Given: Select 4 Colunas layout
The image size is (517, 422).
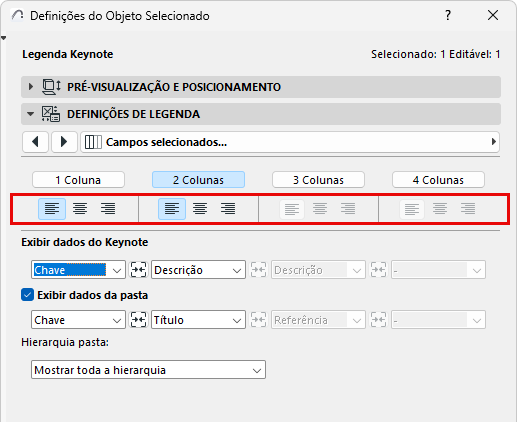Looking at the screenshot, I should [x=438, y=180].
